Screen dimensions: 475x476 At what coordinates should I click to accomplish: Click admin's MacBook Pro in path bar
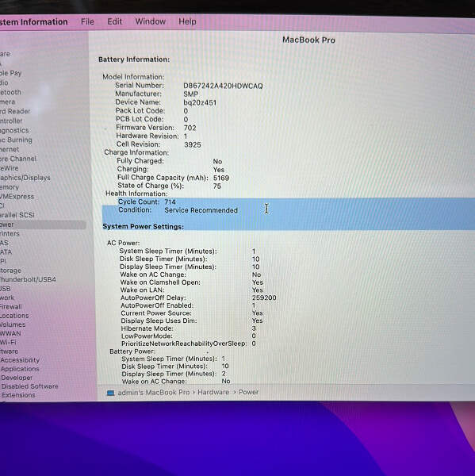tap(154, 392)
